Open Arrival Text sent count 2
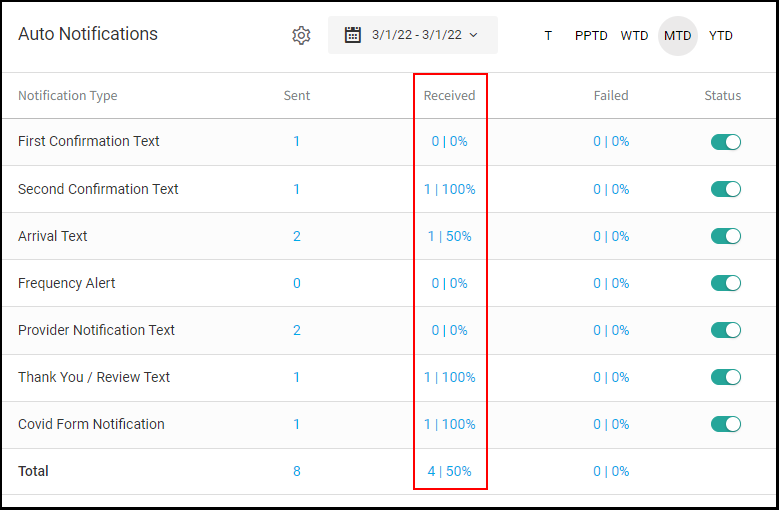Screen dimensions: 779x510 pos(297,236)
